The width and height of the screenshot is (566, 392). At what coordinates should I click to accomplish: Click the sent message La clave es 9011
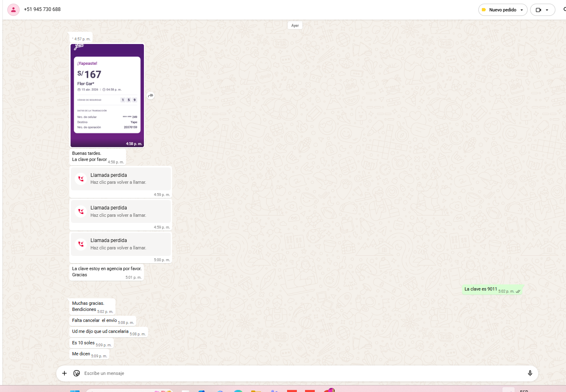click(x=481, y=289)
